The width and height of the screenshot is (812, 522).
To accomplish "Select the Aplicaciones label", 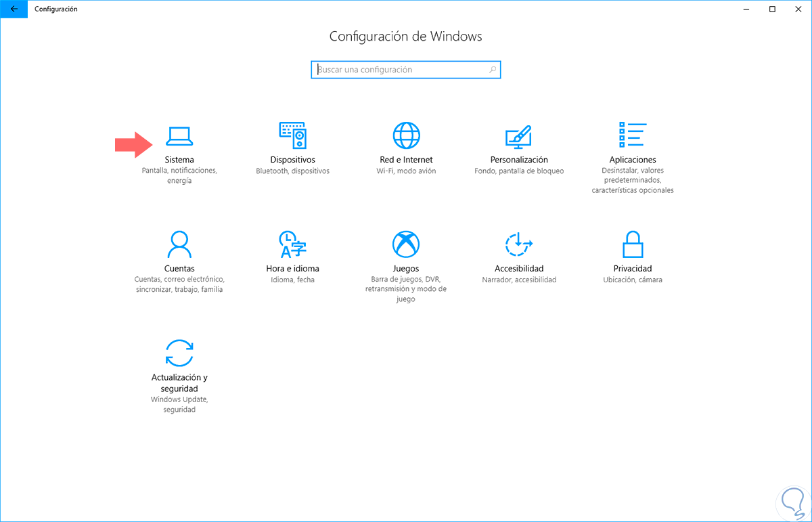I will (x=633, y=160).
